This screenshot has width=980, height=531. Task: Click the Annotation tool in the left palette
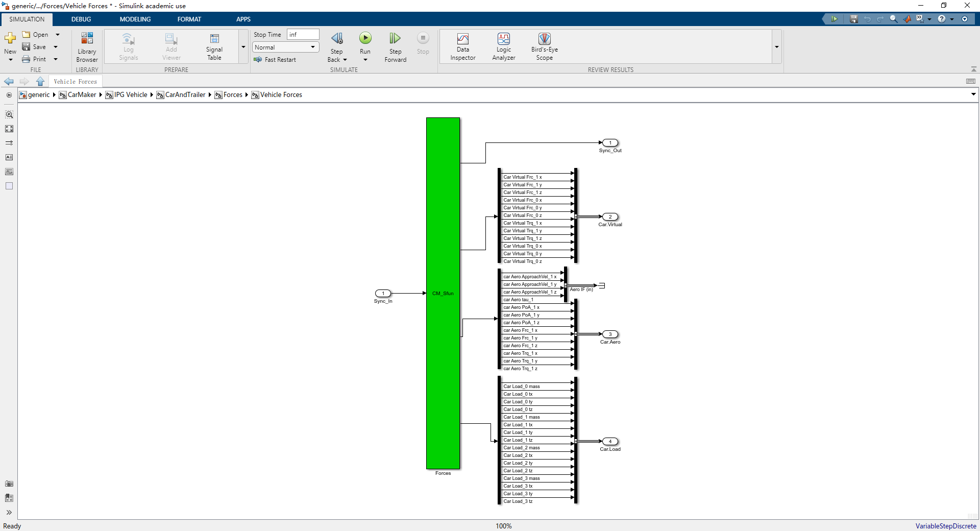(9, 157)
